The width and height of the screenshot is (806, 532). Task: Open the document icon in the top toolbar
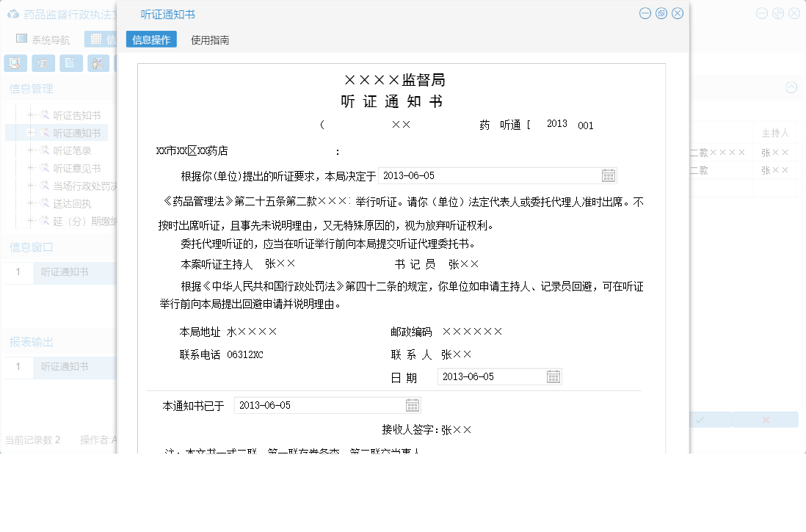tap(70, 62)
